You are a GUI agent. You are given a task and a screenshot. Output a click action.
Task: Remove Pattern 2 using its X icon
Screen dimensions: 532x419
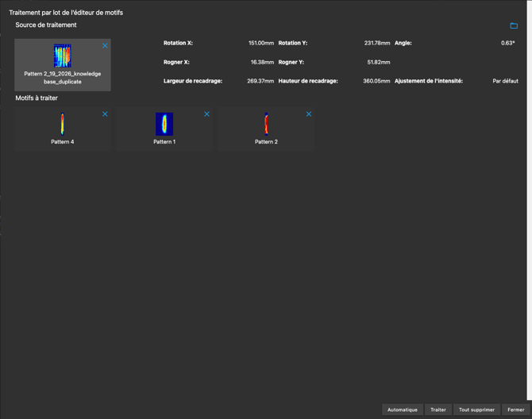click(309, 114)
